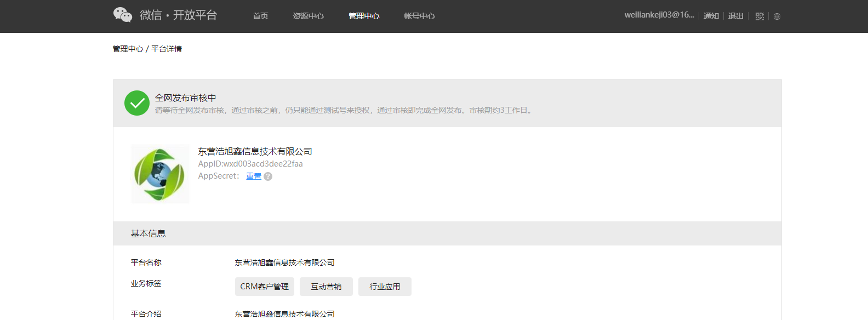Go to the 首页 nav item
This screenshot has width=868, height=320.
pyautogui.click(x=260, y=16)
